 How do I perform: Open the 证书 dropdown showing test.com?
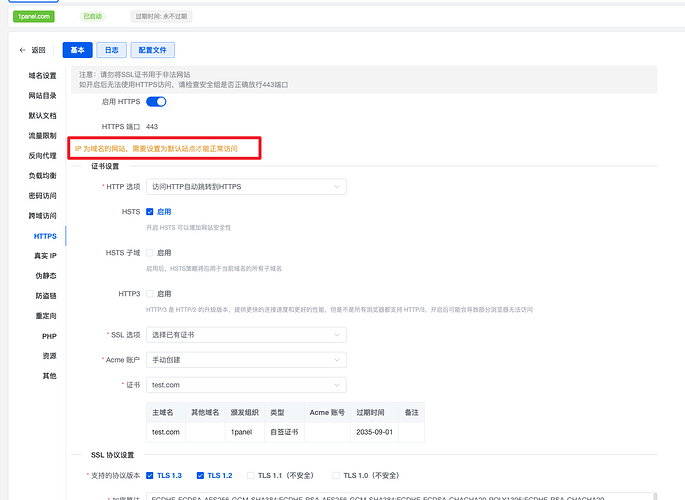click(x=245, y=385)
